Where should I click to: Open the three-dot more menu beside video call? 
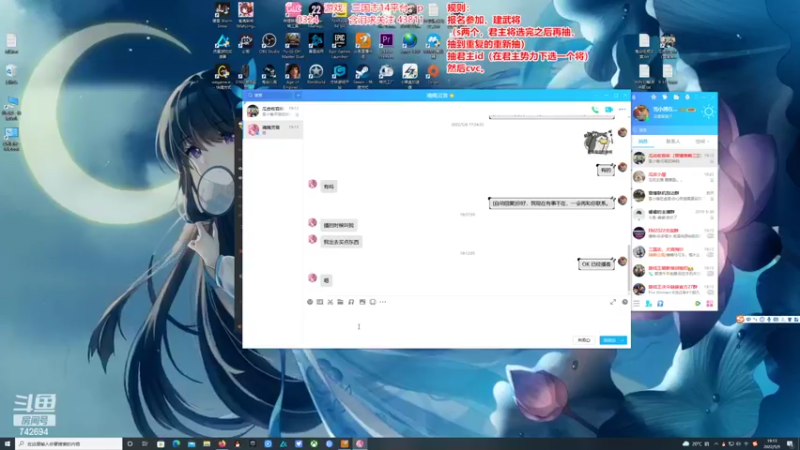point(622,110)
